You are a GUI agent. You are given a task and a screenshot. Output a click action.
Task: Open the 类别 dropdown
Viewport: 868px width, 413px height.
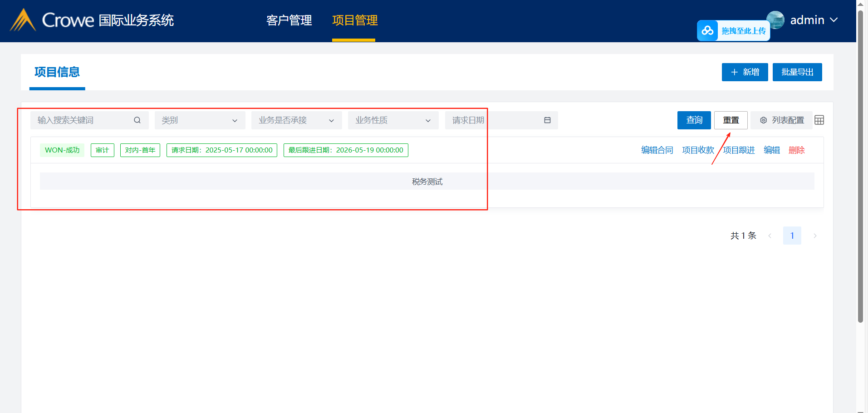coord(200,120)
